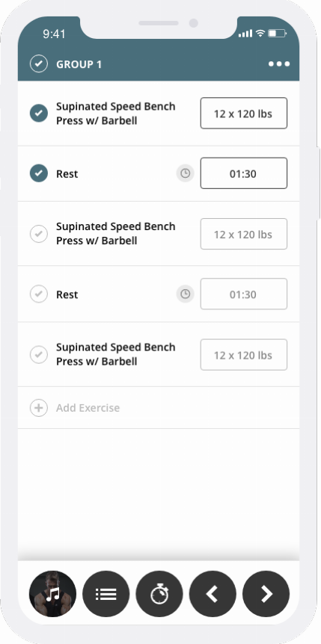The image size is (321, 644).
Task: Go to previous group arrow
Action: 213,593
